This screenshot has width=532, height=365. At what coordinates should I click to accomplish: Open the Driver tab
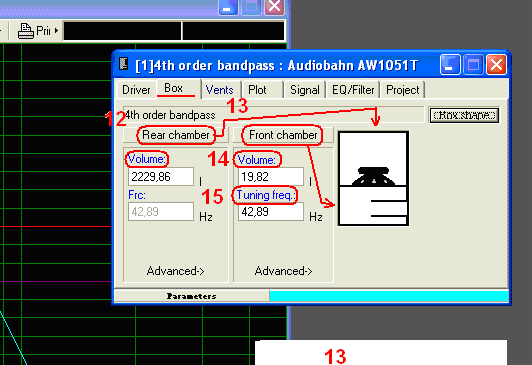coord(136,90)
